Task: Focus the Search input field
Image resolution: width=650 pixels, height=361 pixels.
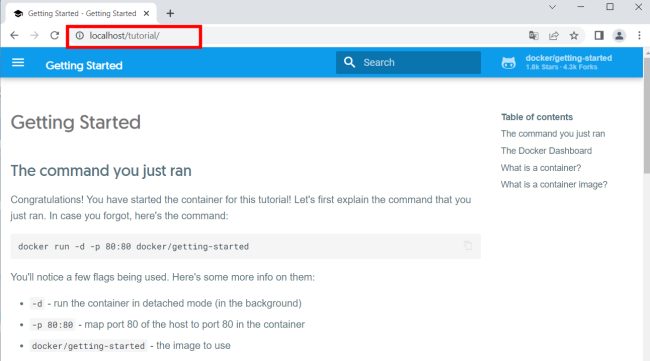Action: [x=408, y=62]
